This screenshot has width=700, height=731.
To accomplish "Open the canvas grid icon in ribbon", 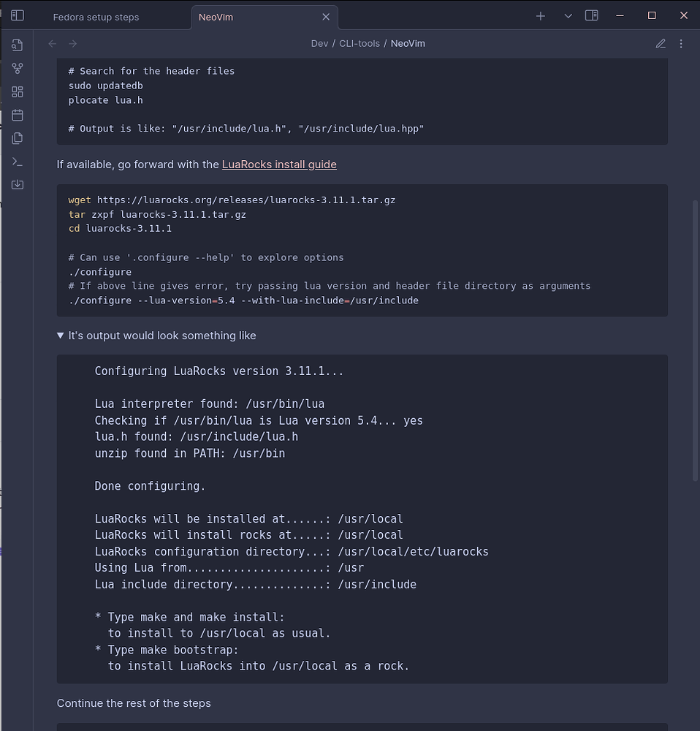I will click(x=18, y=91).
